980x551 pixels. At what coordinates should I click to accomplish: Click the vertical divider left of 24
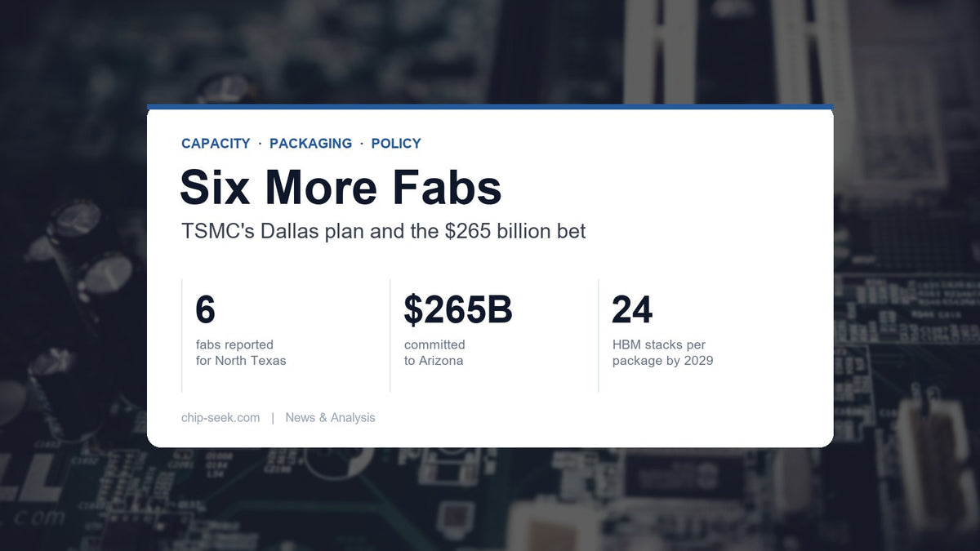[x=599, y=335]
